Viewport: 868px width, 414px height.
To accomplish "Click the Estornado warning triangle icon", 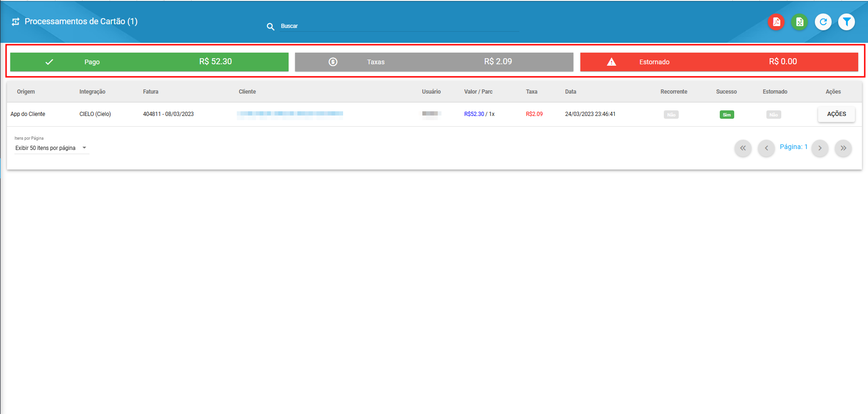I will tap(612, 62).
